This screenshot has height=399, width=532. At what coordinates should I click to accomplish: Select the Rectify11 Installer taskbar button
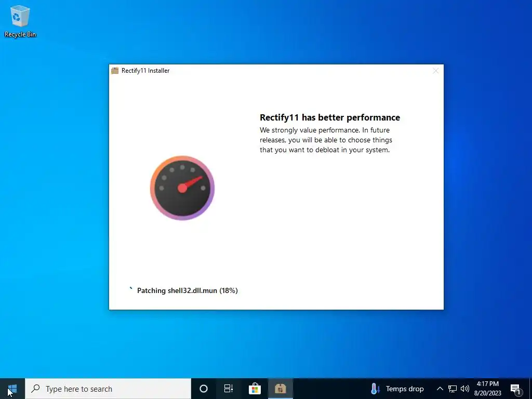click(x=280, y=389)
